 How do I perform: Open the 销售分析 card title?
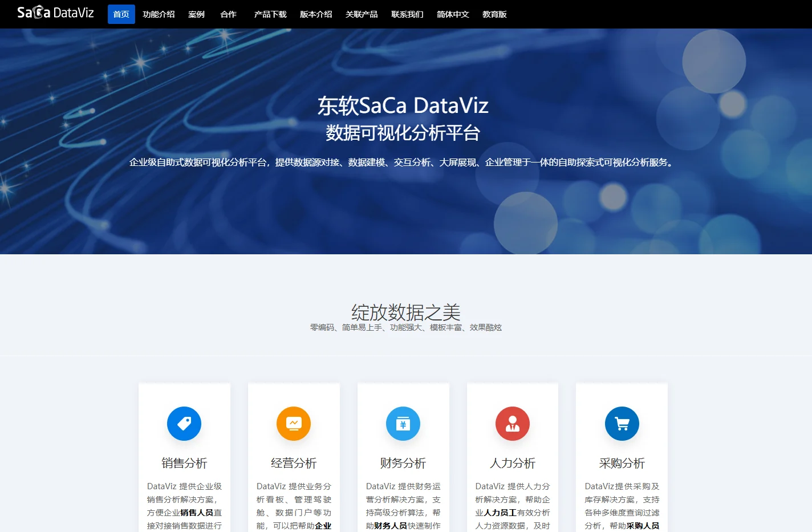click(x=184, y=463)
